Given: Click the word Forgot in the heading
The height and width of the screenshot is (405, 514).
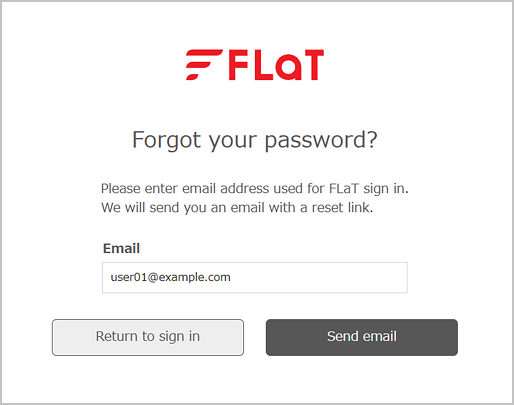Looking at the screenshot, I should (x=166, y=140).
